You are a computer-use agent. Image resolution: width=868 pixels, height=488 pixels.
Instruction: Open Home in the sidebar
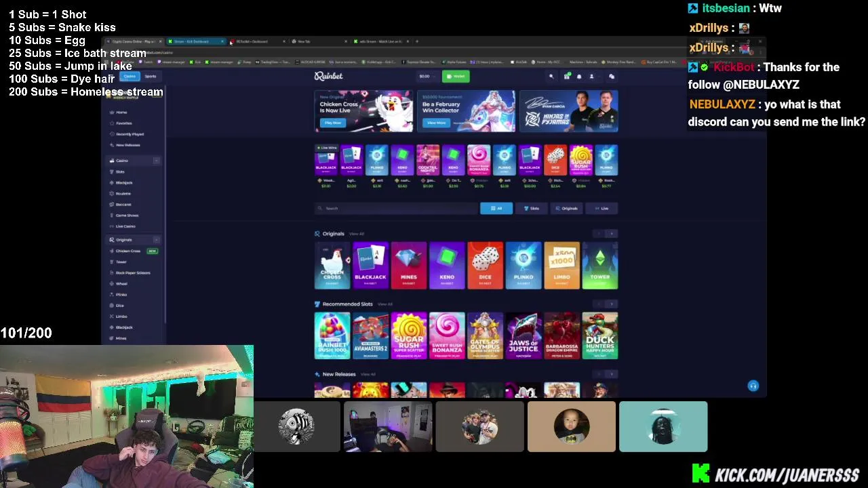121,113
